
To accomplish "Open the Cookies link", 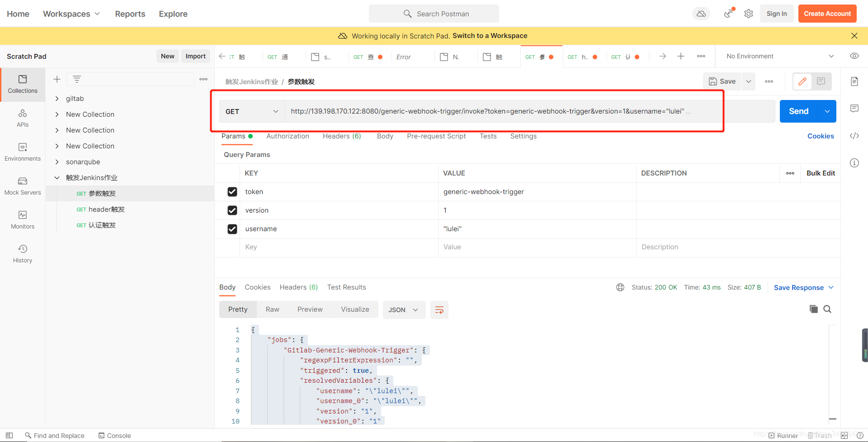I will 821,136.
